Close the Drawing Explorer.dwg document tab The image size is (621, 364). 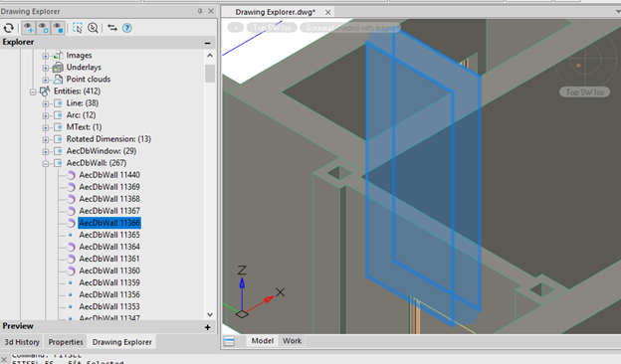[x=328, y=12]
